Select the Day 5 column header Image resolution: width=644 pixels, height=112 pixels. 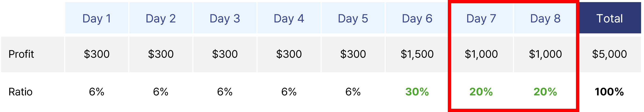353,18
